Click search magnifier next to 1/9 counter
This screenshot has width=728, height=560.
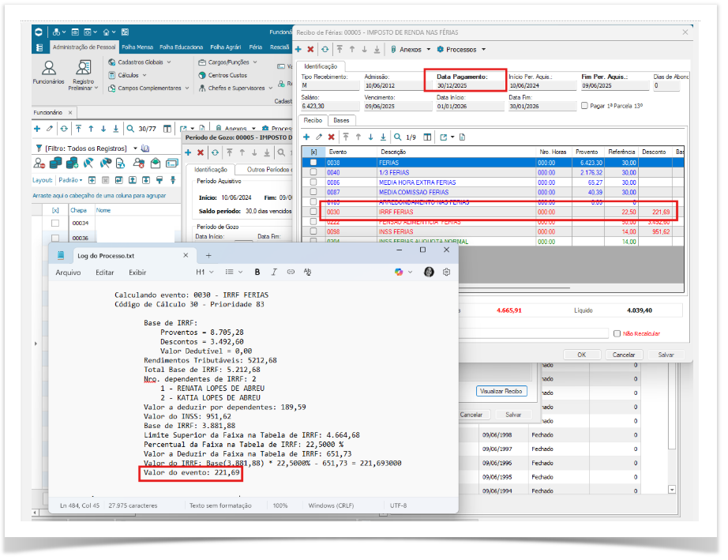[x=398, y=137]
